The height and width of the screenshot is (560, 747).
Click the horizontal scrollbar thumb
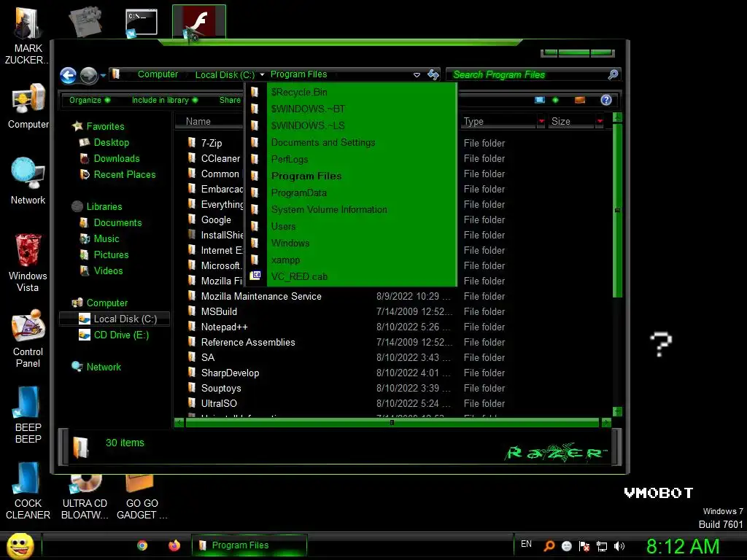coord(392,422)
